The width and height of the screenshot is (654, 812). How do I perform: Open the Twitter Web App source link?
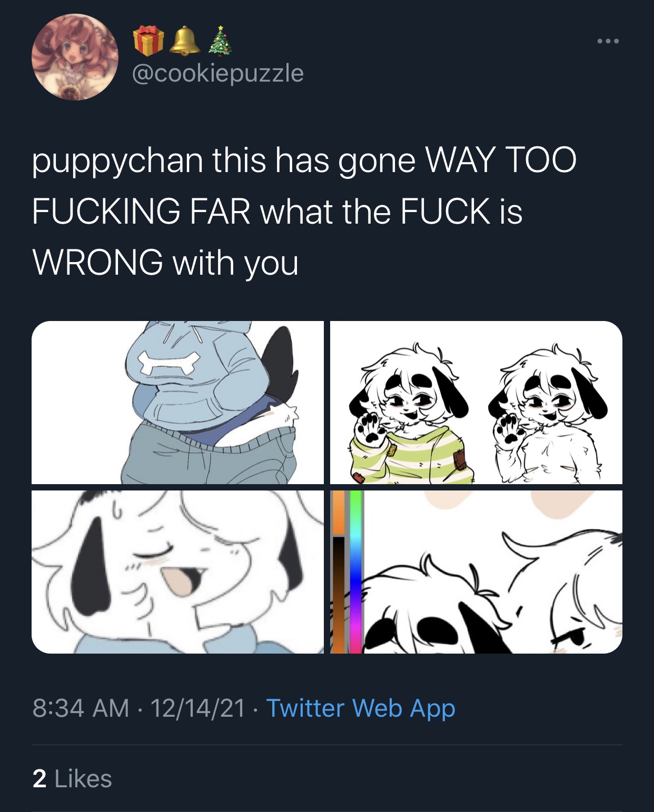click(361, 708)
